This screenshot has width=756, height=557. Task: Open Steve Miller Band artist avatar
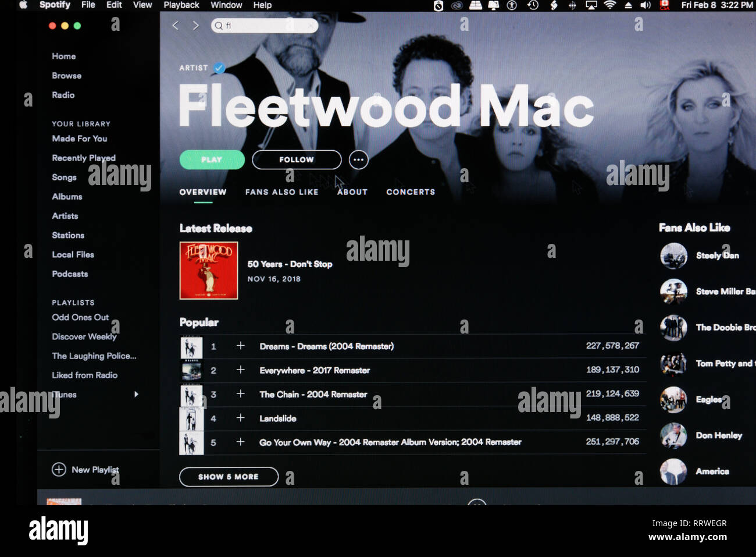(x=674, y=292)
